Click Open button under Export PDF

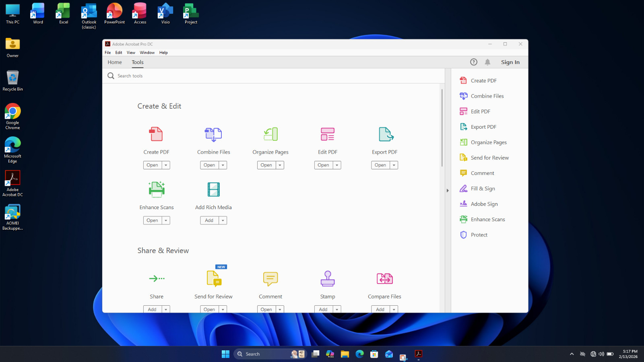tap(381, 165)
